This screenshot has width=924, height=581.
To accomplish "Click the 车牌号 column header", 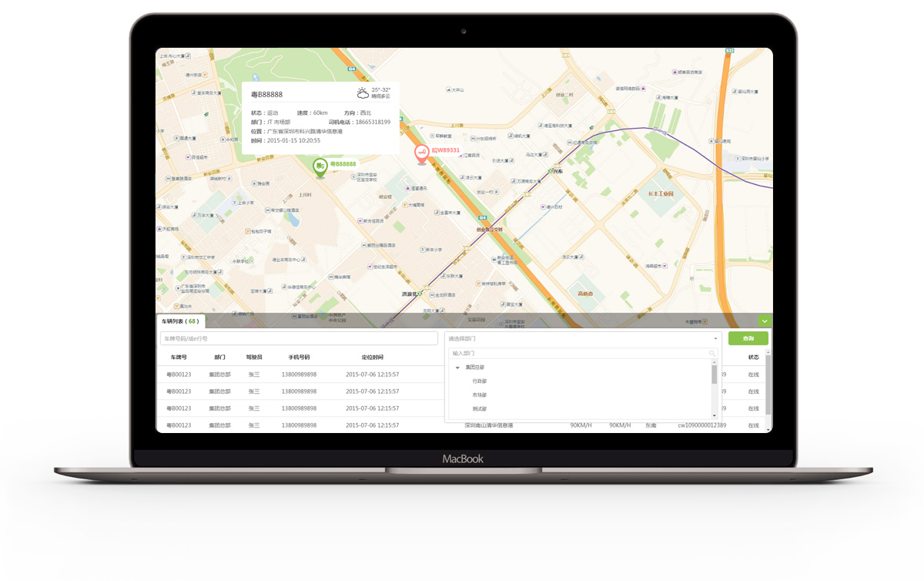I will (179, 358).
